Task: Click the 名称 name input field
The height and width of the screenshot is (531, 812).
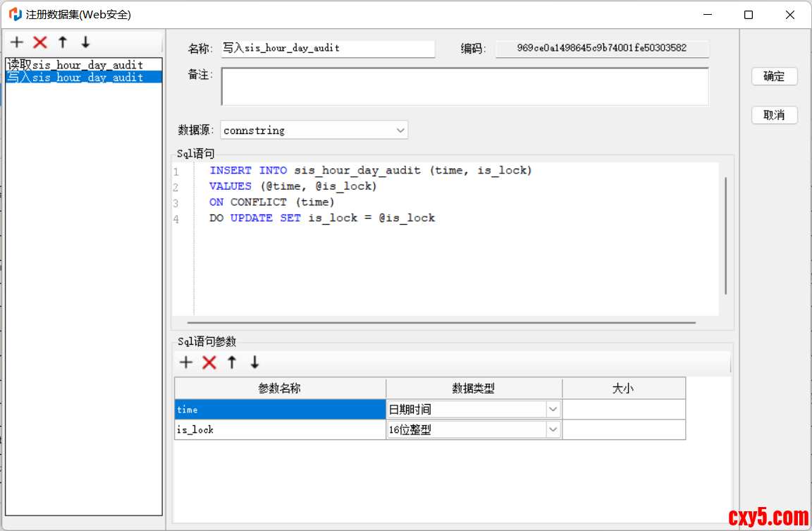Action: pos(328,48)
